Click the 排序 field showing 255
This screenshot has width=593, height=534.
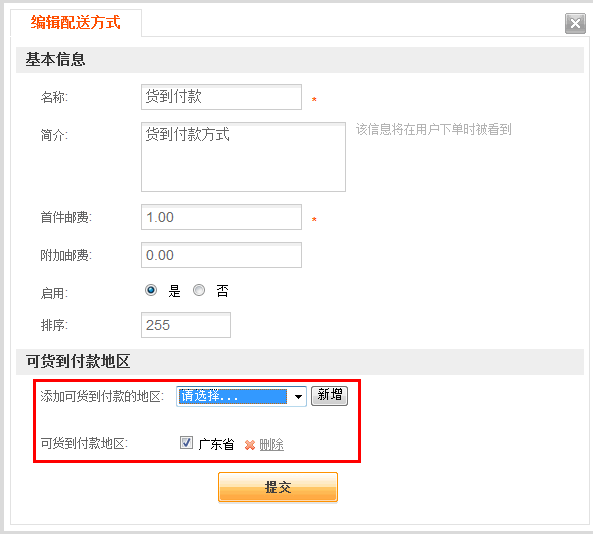pos(186,325)
